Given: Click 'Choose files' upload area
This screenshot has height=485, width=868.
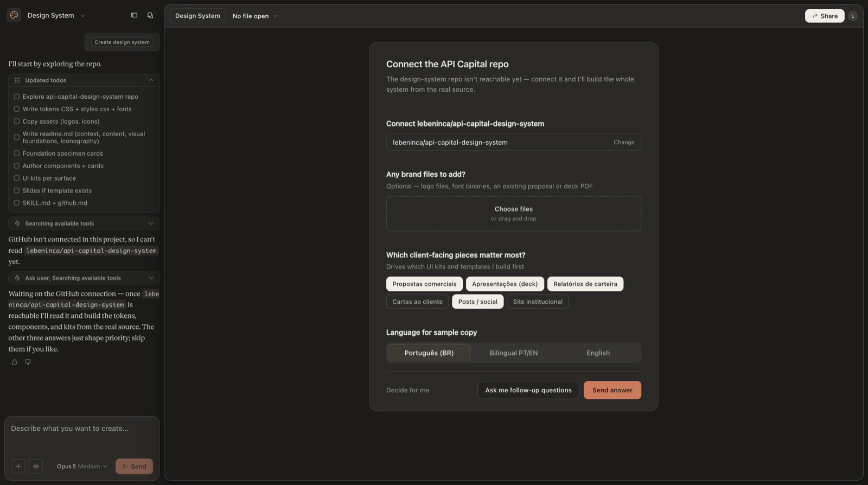Looking at the screenshot, I should coord(514,213).
